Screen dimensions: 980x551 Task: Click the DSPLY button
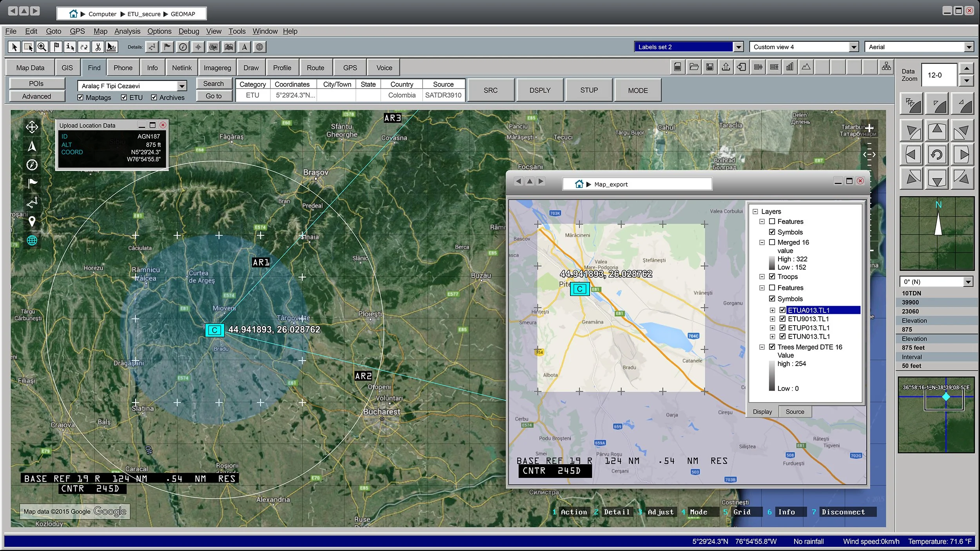click(540, 90)
